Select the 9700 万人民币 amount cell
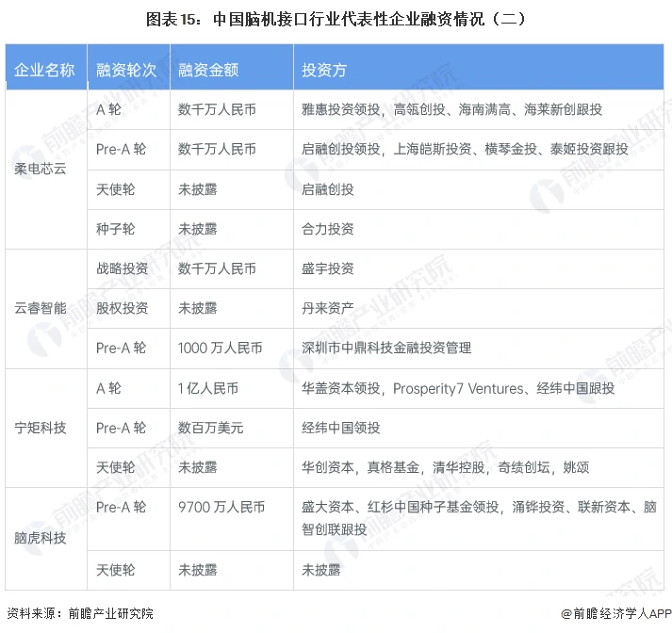The image size is (672, 633). coord(221,507)
